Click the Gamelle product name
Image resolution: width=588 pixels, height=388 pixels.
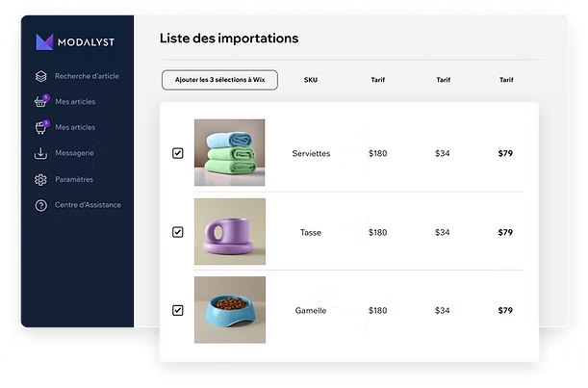pos(311,311)
